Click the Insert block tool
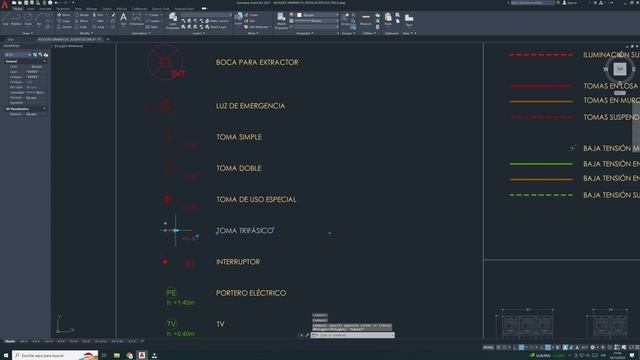The width and height of the screenshot is (640, 360). [x=238, y=19]
